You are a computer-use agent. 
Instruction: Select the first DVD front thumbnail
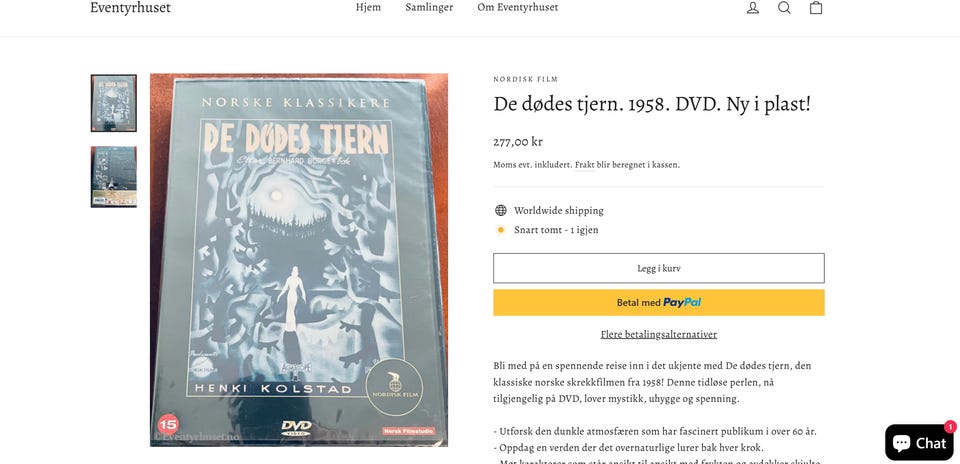[x=114, y=103]
